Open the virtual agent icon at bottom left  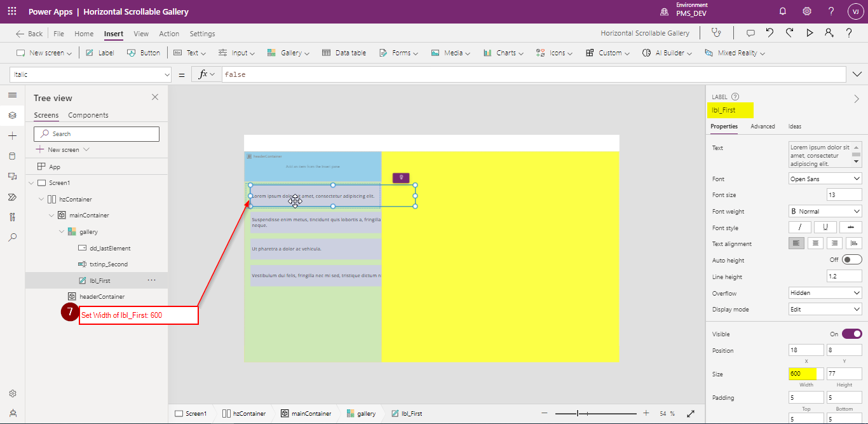coord(12,413)
